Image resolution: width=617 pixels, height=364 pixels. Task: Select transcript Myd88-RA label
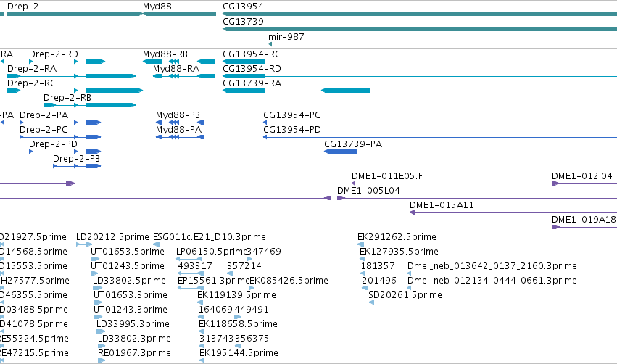click(176, 68)
